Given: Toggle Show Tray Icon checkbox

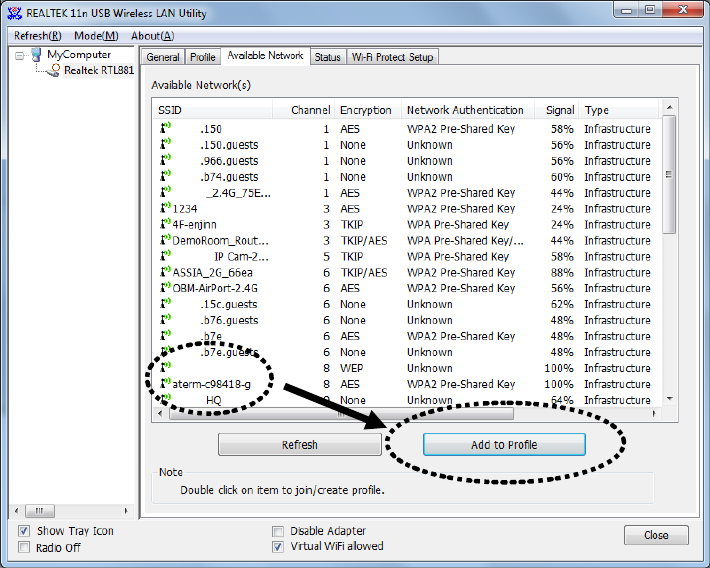Looking at the screenshot, I should (24, 531).
